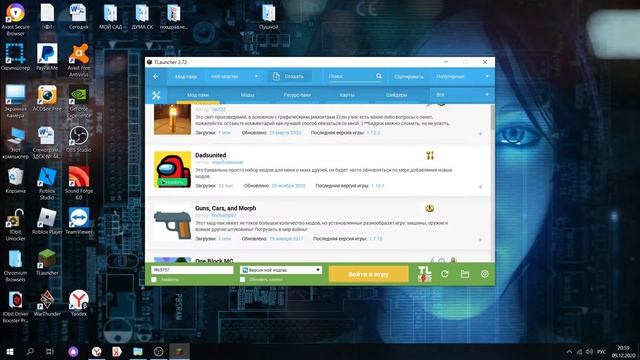Open Roblox Player desktop shortcut
Viewport: 640px width, 360px height.
point(47,221)
